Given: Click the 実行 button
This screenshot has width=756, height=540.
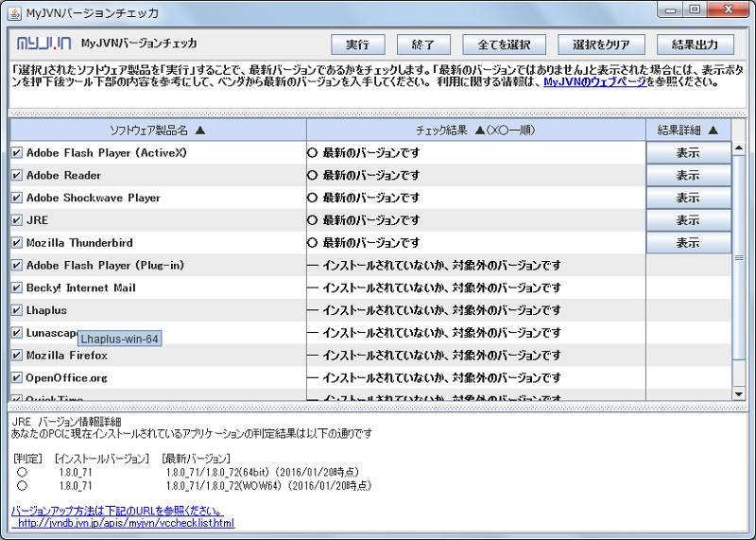Looking at the screenshot, I should [x=358, y=44].
